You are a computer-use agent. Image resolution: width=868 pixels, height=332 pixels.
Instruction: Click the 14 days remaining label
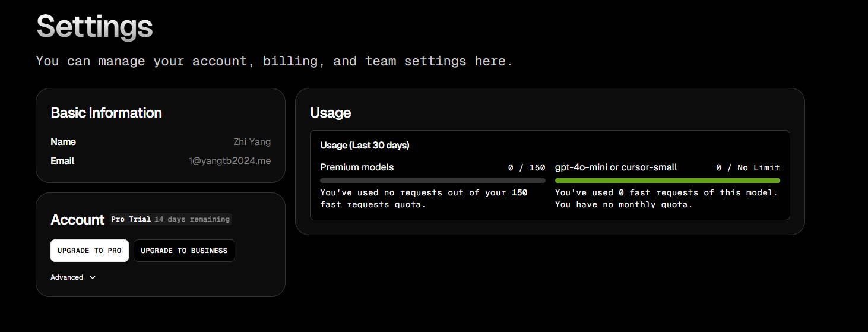coord(192,219)
